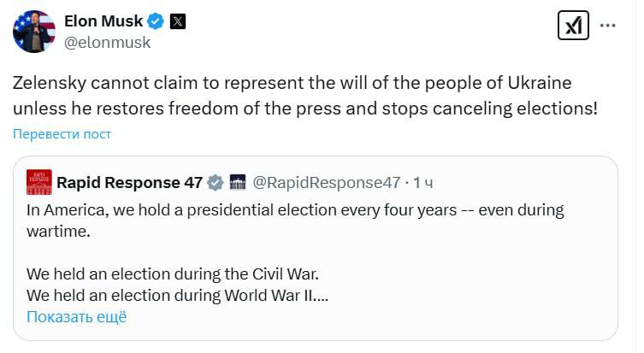Click the White House affiliation badge icon
The width and height of the screenshot is (644, 353).
tap(238, 182)
